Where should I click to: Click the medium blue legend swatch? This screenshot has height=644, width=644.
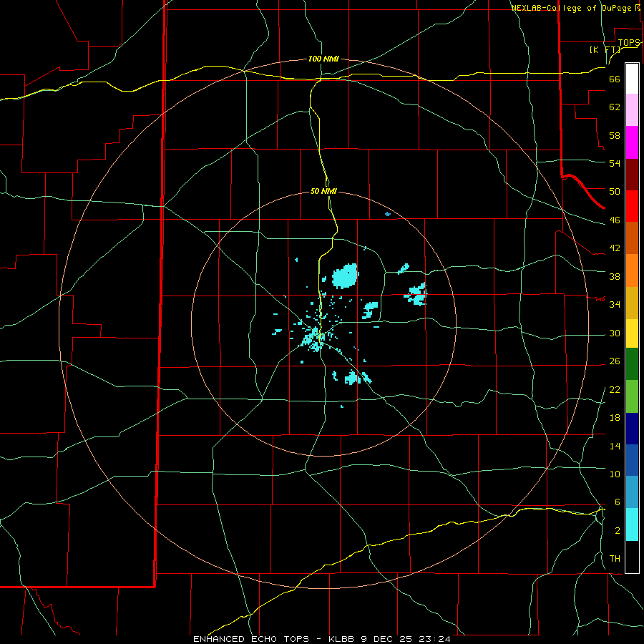tap(632, 460)
